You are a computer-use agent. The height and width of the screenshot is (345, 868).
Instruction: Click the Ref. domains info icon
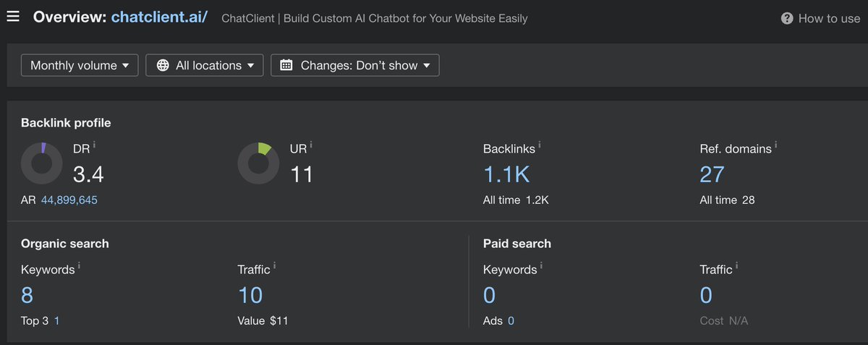pos(776,145)
